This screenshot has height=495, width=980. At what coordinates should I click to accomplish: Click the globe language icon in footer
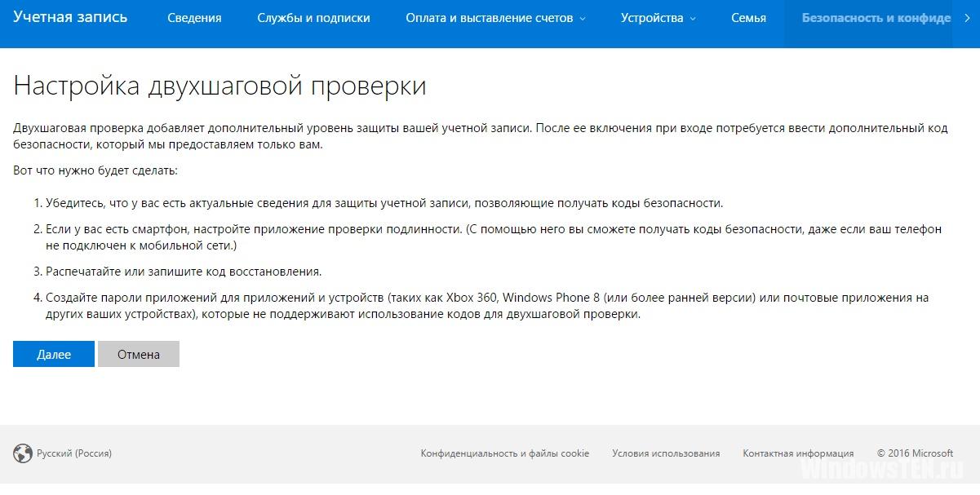tap(23, 453)
